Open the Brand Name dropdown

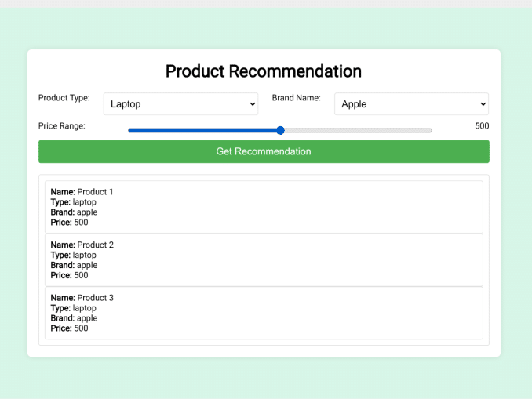(411, 103)
